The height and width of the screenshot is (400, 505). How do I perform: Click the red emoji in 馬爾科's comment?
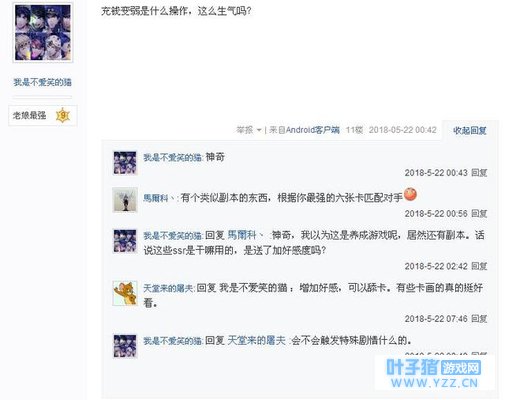(410, 195)
